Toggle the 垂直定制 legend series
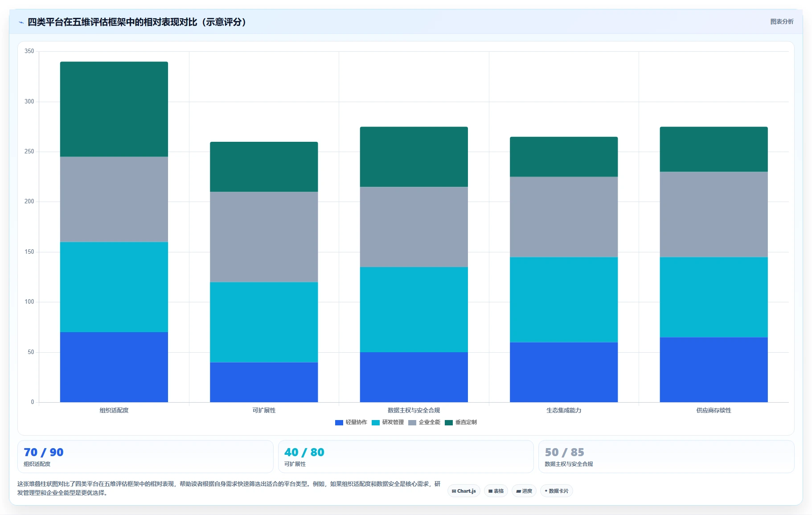Image resolution: width=812 pixels, height=515 pixels. [461, 422]
